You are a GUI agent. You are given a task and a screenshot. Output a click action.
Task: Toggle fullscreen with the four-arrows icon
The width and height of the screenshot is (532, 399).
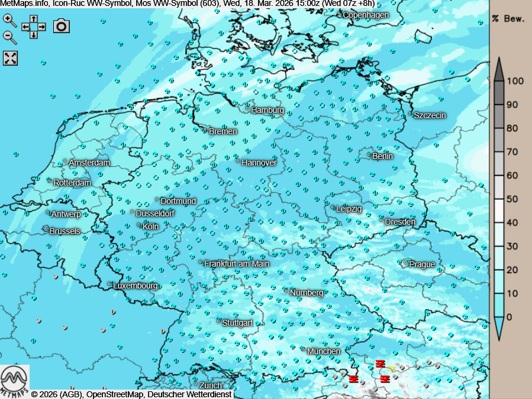click(11, 58)
